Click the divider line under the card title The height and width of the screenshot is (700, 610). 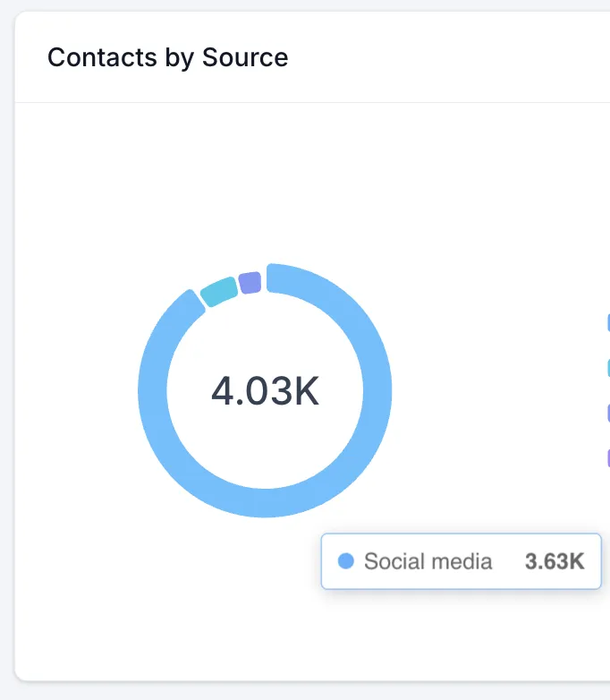tap(304, 102)
